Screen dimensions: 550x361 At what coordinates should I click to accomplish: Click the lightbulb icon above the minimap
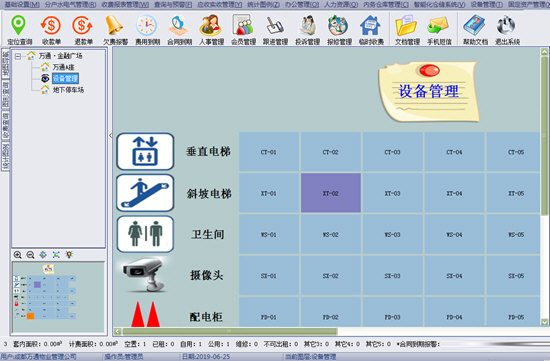(x=69, y=255)
